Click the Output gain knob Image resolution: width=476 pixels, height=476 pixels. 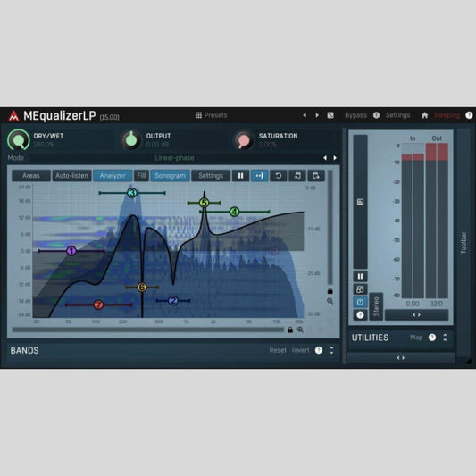pos(131,140)
